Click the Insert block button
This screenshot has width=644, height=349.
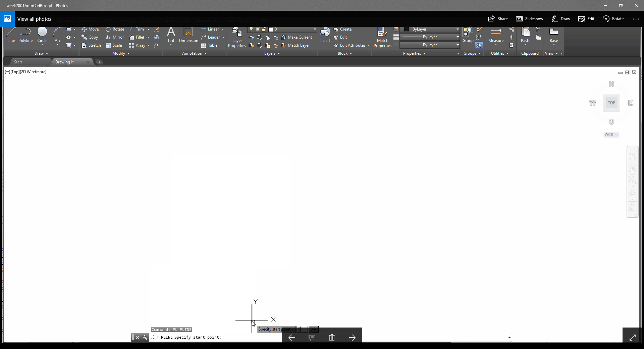tap(325, 35)
